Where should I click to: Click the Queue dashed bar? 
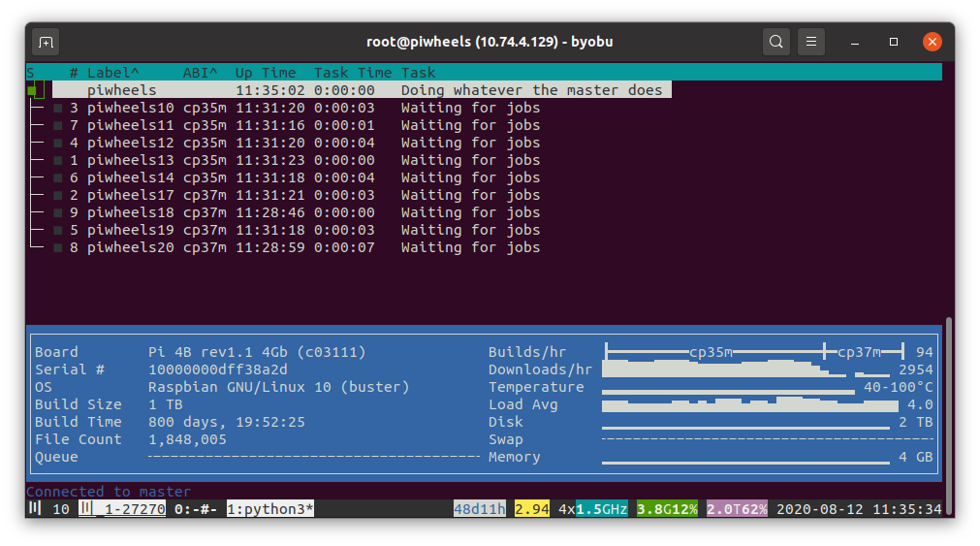tap(314, 457)
